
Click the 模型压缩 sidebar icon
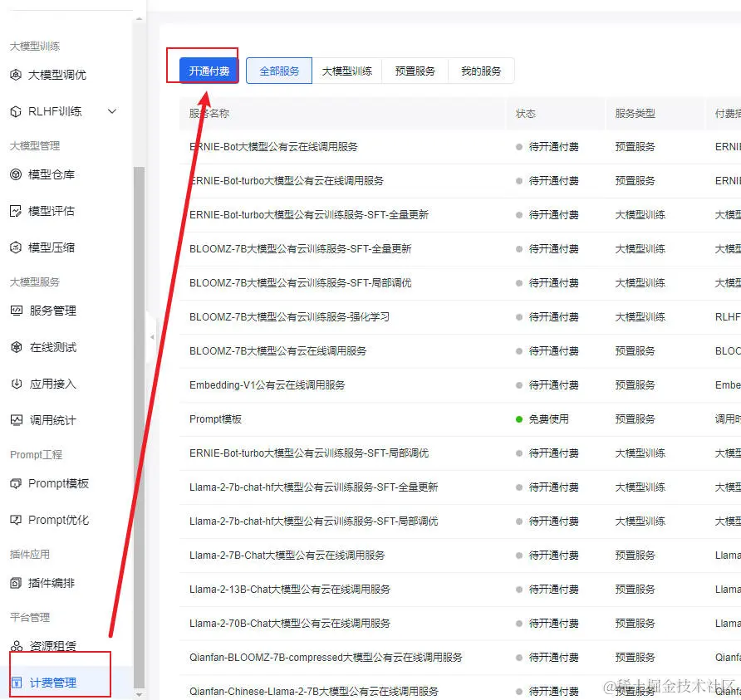[16, 247]
